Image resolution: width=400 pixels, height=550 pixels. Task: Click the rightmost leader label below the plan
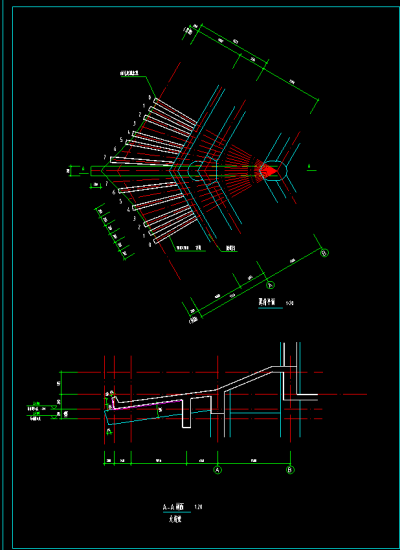coord(231,249)
